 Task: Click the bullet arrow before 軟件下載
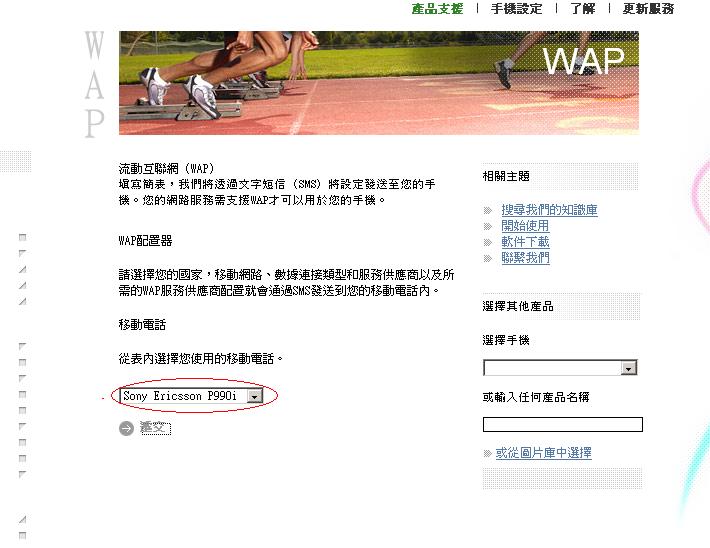coord(488,242)
